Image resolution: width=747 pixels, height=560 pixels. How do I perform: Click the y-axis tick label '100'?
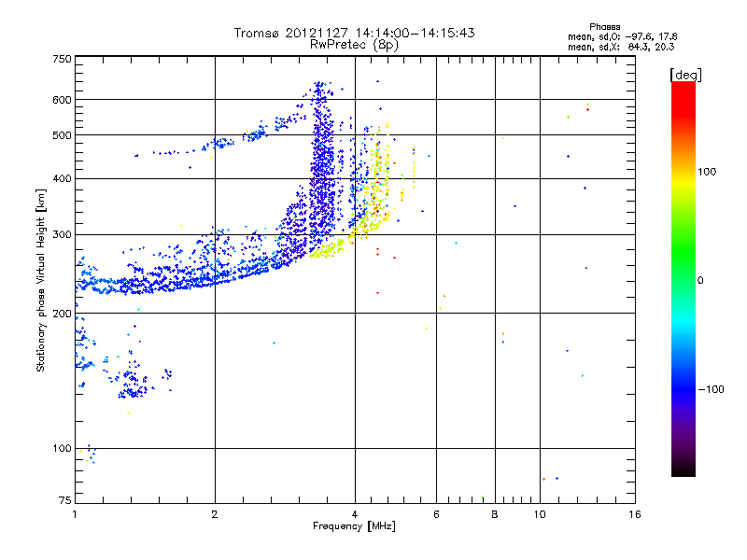coord(62,449)
